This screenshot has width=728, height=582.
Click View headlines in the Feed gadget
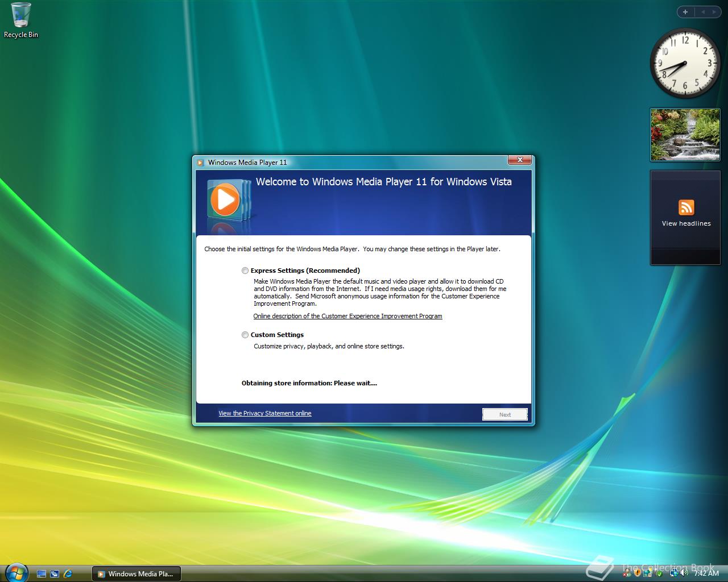click(x=686, y=223)
